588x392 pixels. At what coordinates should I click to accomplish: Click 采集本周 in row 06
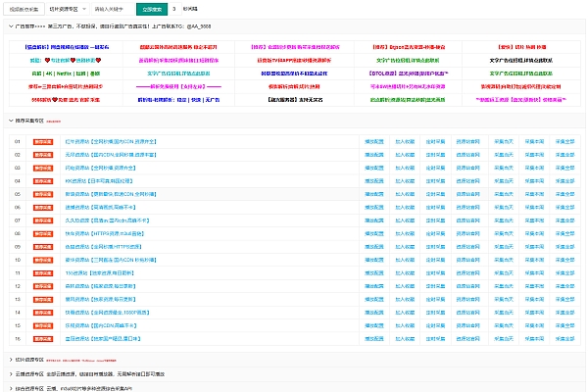pos(534,208)
